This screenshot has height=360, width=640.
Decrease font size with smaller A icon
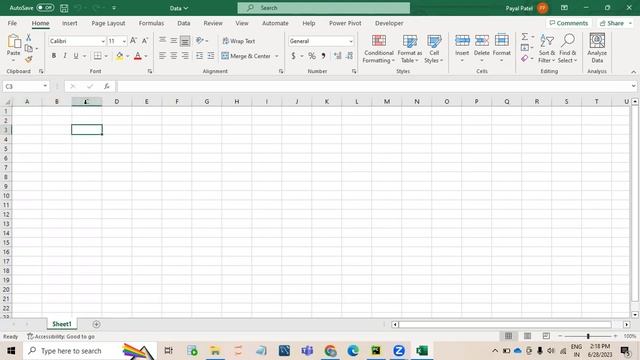[144, 41]
